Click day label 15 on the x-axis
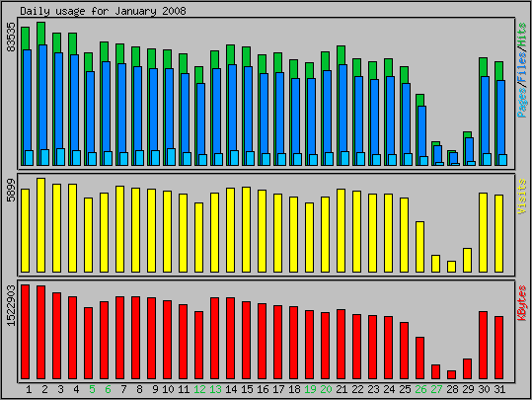532x400 pixels. pos(247,389)
